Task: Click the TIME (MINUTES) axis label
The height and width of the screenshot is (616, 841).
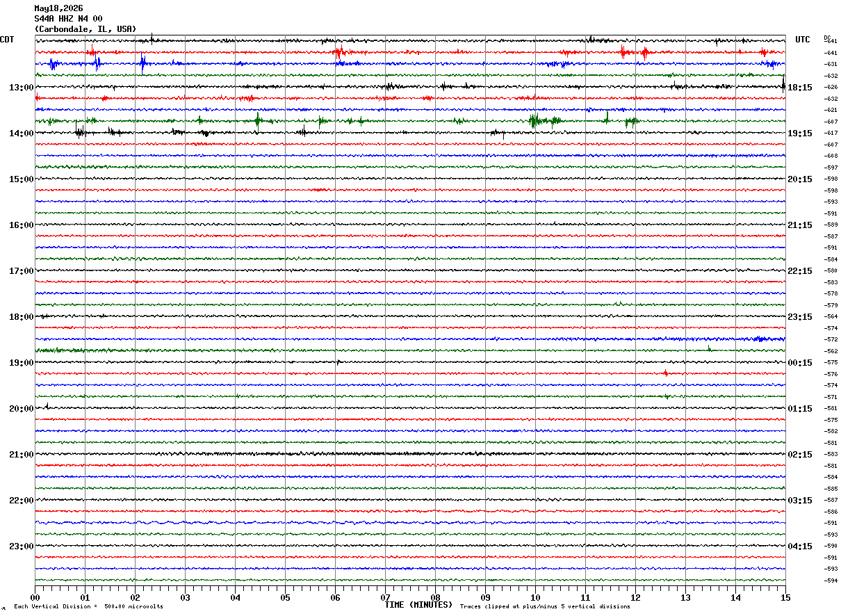Action: [418, 605]
